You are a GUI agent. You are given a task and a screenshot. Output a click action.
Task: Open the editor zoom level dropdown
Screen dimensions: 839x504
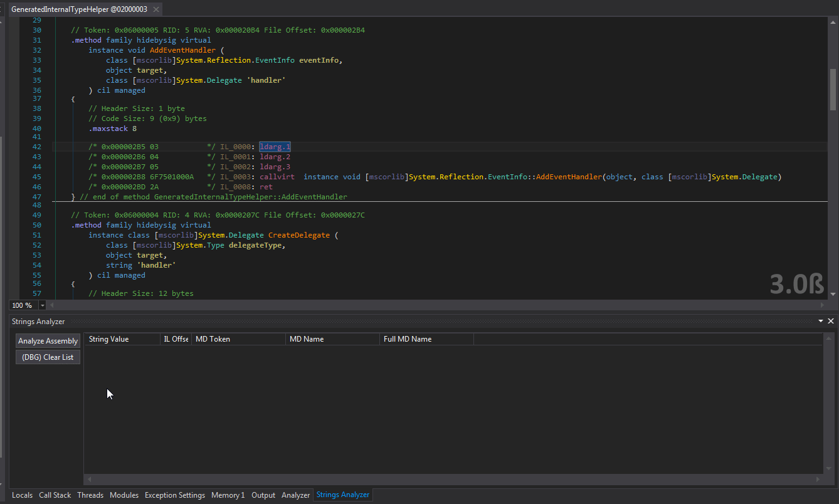tap(43, 305)
